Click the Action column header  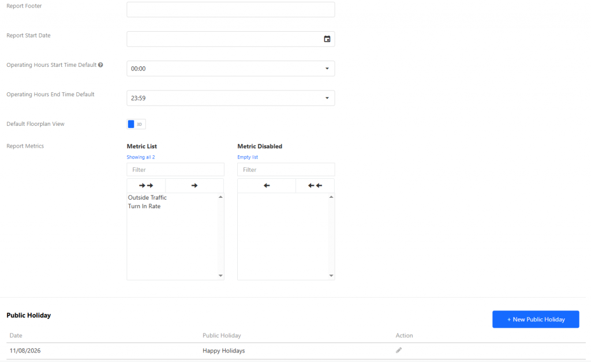pyautogui.click(x=404, y=335)
